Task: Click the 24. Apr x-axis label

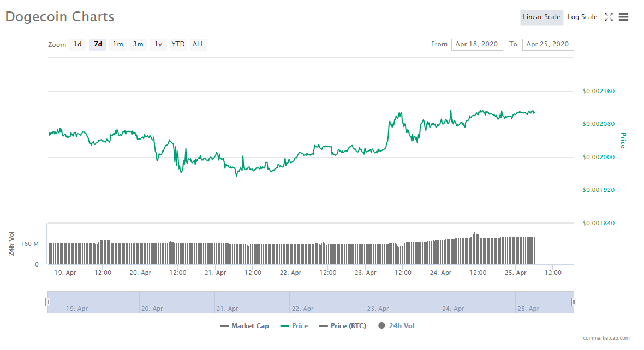Action: click(440, 273)
